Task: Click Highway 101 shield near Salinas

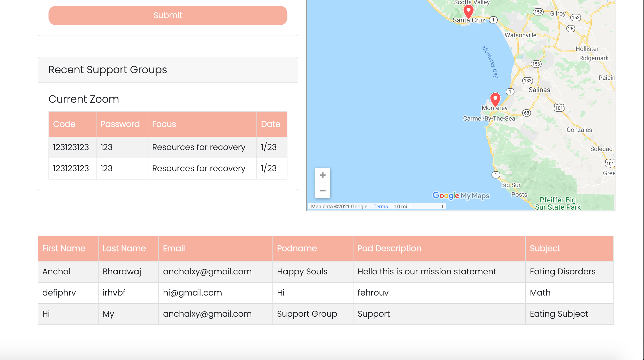Action: tap(559, 108)
